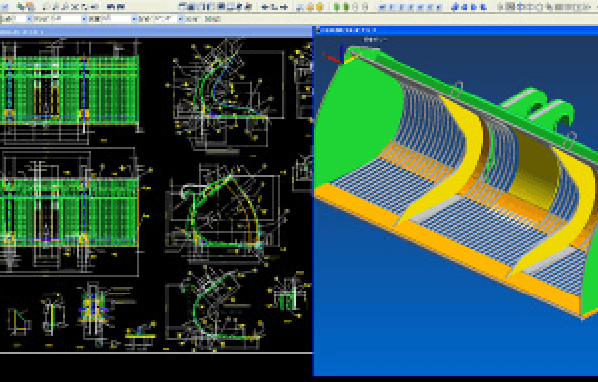Click the green icon near the toolbar's left end

click(21, 6)
